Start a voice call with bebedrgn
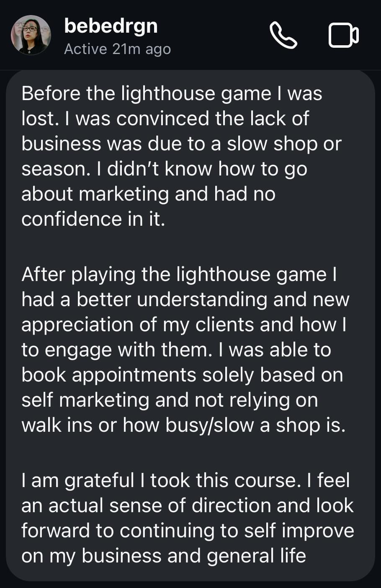 [283, 36]
